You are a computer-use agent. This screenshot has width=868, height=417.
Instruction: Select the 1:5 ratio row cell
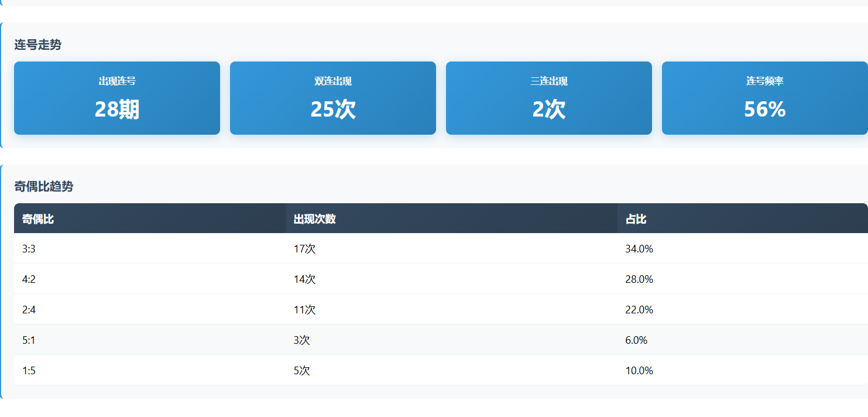[x=29, y=371]
